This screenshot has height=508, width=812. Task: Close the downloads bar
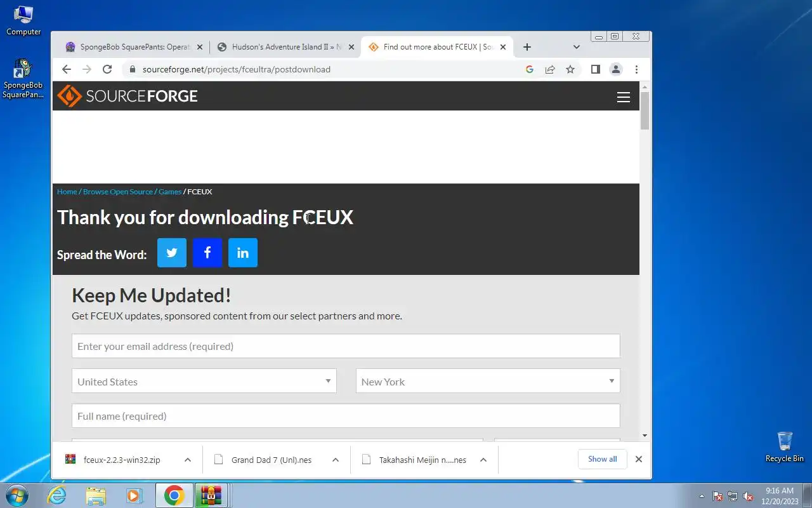[639, 459]
